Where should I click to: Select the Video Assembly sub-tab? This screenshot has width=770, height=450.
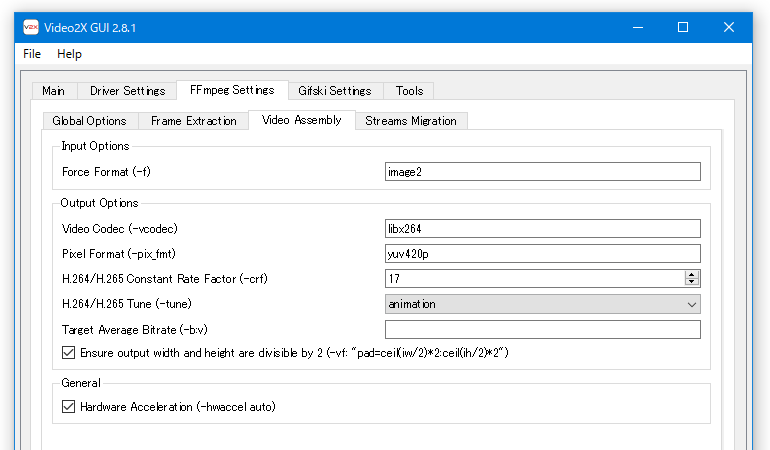[x=302, y=120]
